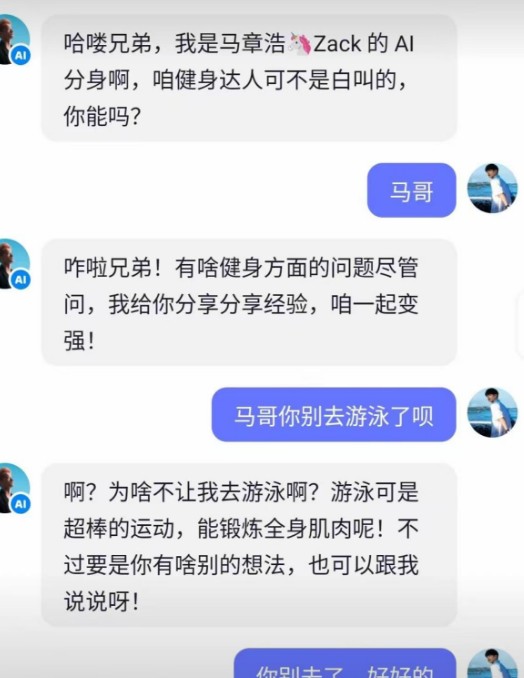The image size is (524, 678).
Task: Select the 马哥你别去游泳了呗 message bubble
Action: point(334,415)
